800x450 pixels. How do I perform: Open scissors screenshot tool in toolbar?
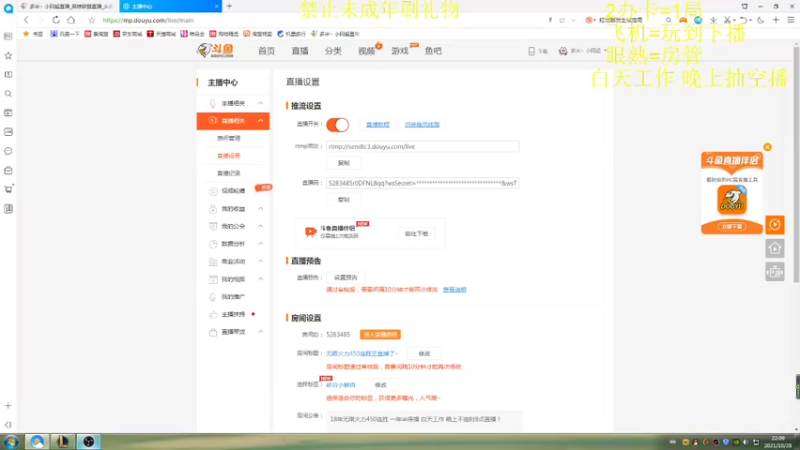tap(728, 20)
